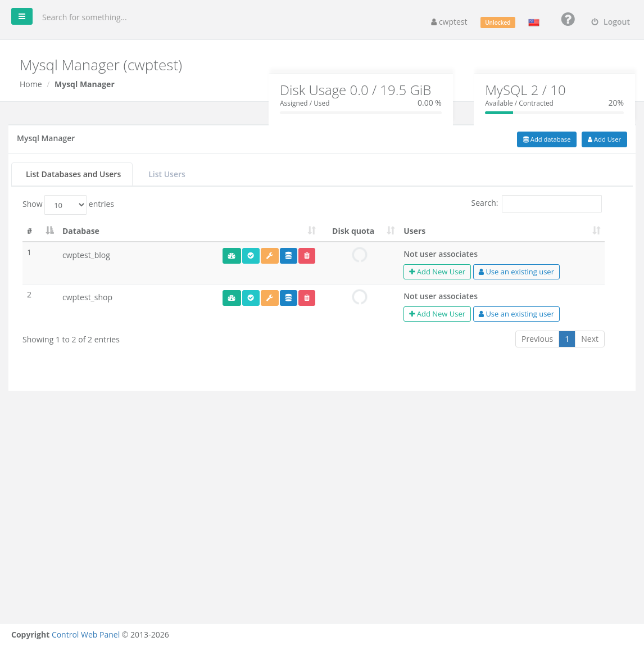Click the 'Disk Usage 0.0 / 19.5 GiB' heading
The height and width of the screenshot is (646, 644).
click(355, 90)
